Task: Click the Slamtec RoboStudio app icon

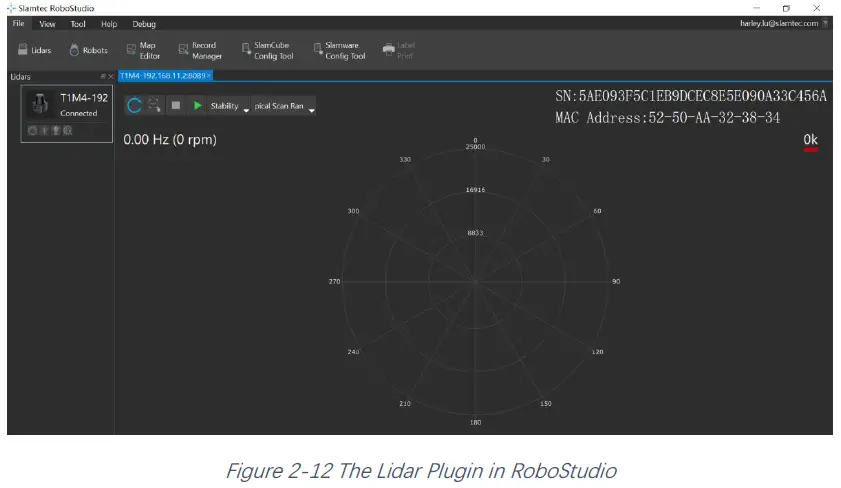Action: (11, 8)
